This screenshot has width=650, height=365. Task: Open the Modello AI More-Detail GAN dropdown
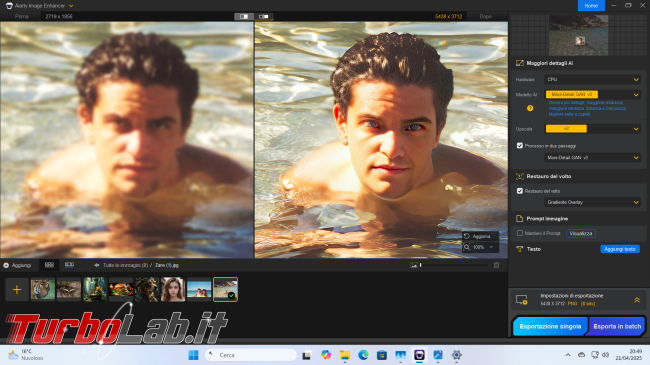click(592, 95)
